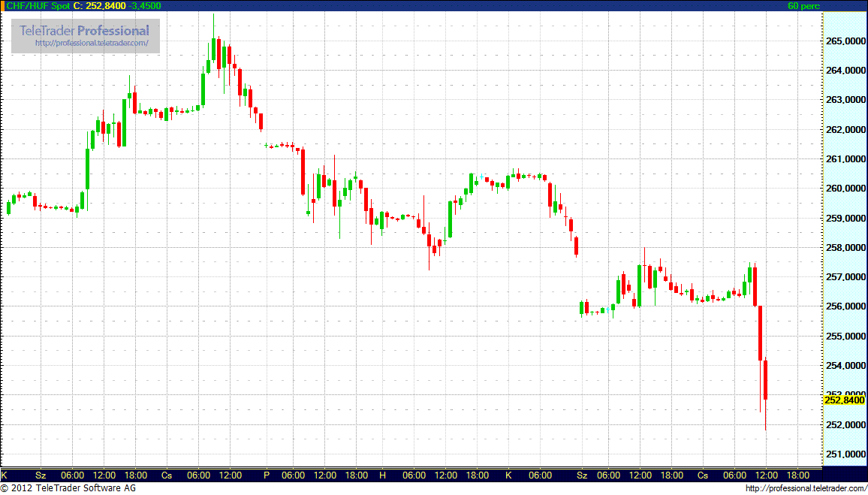The image size is (868, 495).
Task: Open the professional.teletrader.com footer link
Action: click(804, 489)
